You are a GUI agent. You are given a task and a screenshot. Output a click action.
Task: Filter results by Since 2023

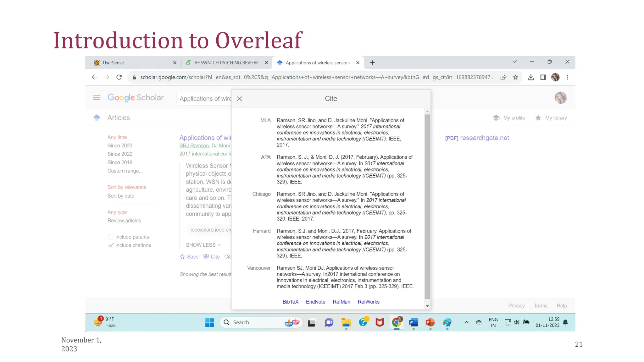click(120, 145)
